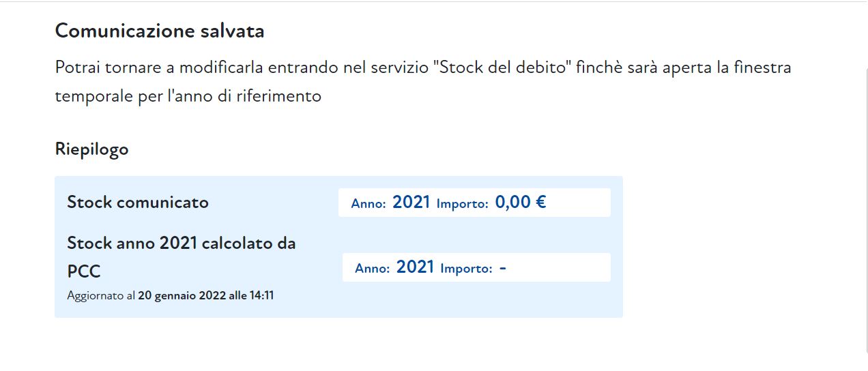868x371 pixels.
Task: Click "Importo:" label in Stock comunicato row
Action: tap(462, 203)
